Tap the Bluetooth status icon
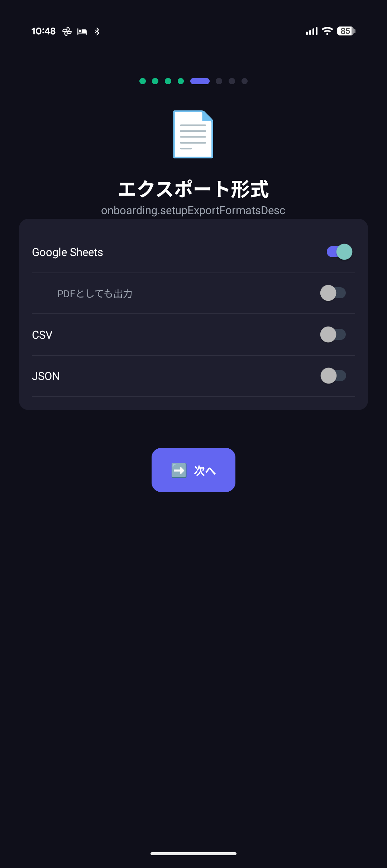This screenshot has height=868, width=387. [x=97, y=32]
